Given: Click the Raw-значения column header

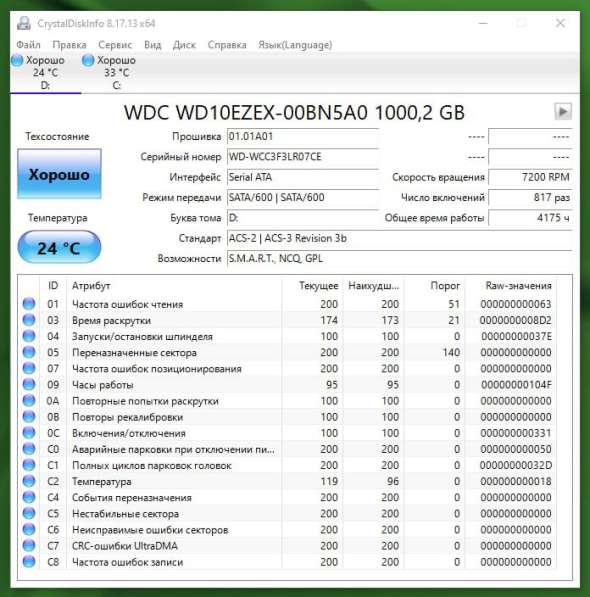Looking at the screenshot, I should pyautogui.click(x=510, y=286).
